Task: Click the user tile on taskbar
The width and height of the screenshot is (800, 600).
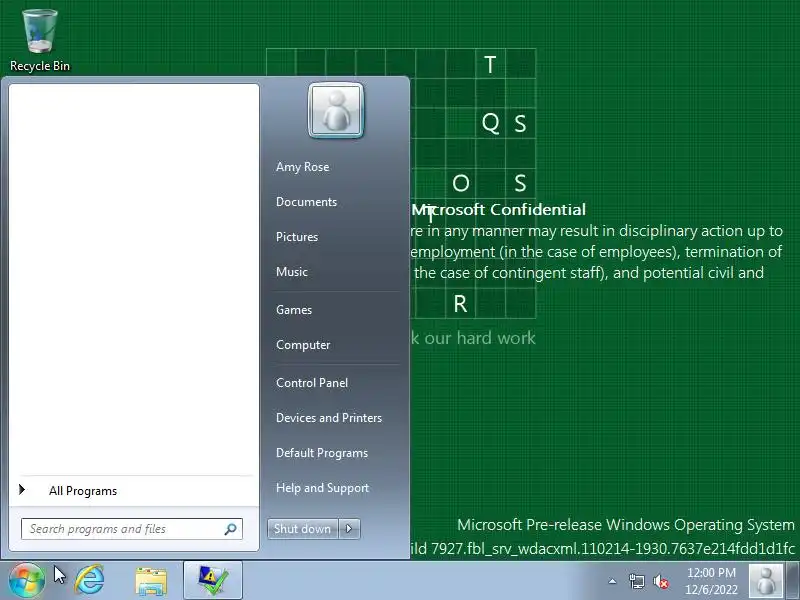Action: tap(765, 581)
